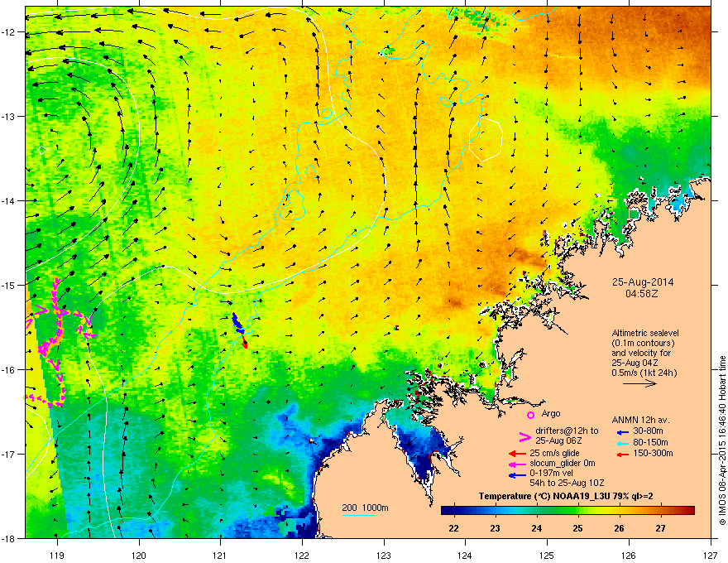The height and width of the screenshot is (563, 728).
Task: Click the longitude axis label 123
Action: coord(384,555)
